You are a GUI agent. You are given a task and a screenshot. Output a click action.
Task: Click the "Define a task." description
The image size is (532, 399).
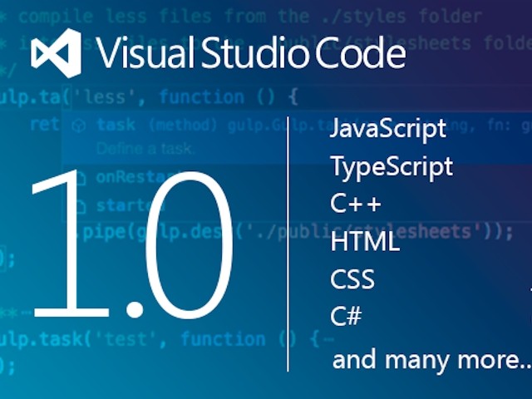(145, 150)
